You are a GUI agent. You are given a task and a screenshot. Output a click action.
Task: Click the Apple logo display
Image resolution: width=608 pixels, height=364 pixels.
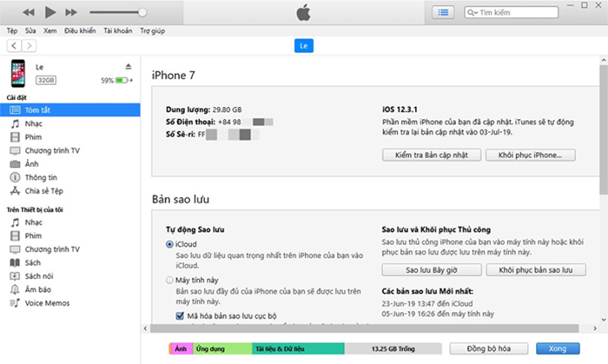pos(304,12)
